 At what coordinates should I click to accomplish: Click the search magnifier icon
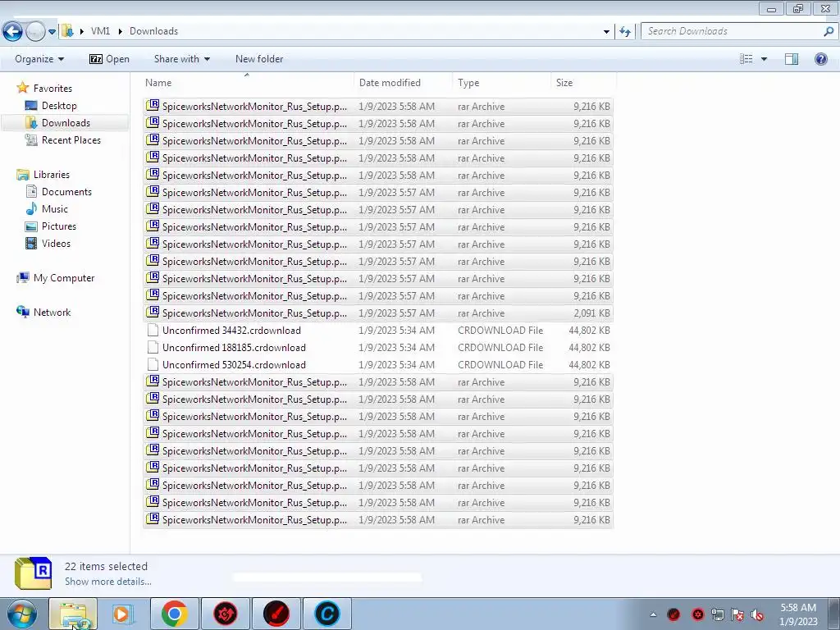(x=829, y=31)
